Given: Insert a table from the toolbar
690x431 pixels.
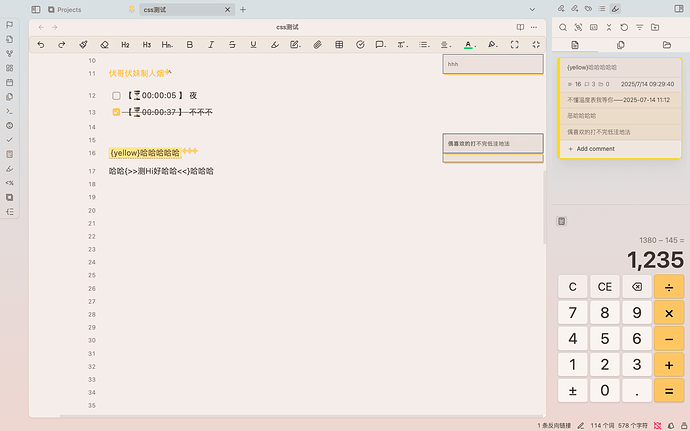Looking at the screenshot, I should click(339, 44).
